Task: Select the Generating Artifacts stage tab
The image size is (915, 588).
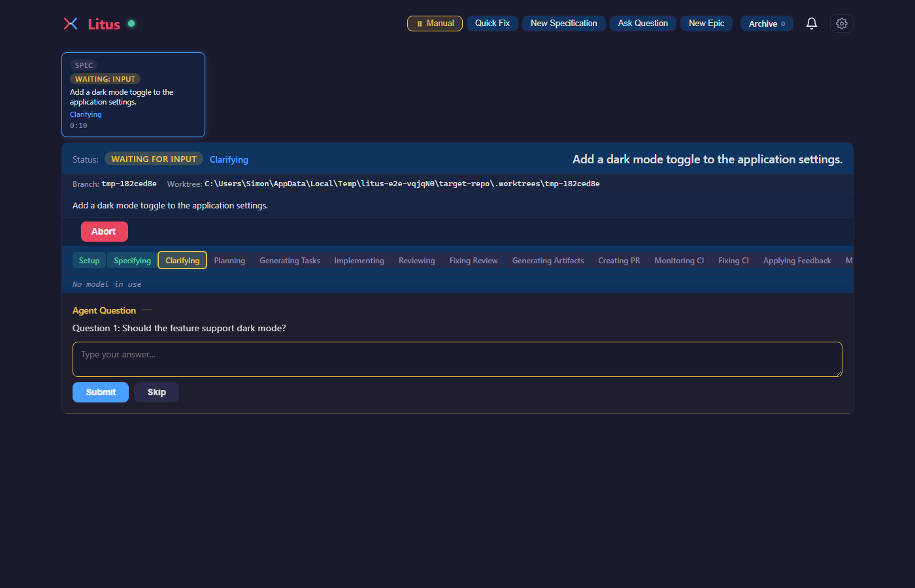Action: coord(548,260)
